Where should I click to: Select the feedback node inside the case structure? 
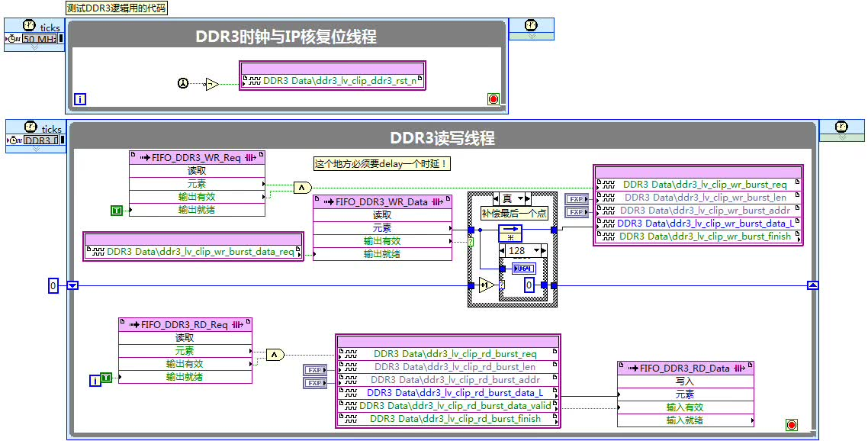click(x=510, y=233)
